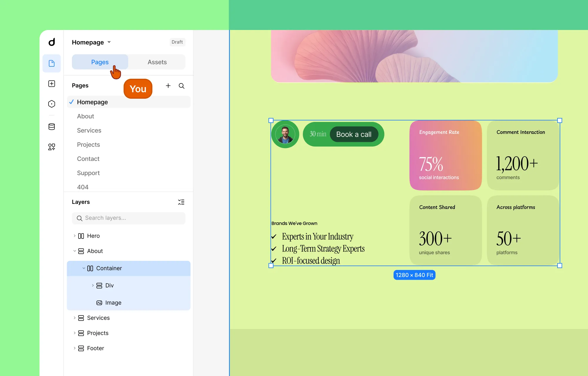Image resolution: width=588 pixels, height=376 pixels.
Task: Click the components hexagon icon in sidebar
Action: [x=51, y=104]
